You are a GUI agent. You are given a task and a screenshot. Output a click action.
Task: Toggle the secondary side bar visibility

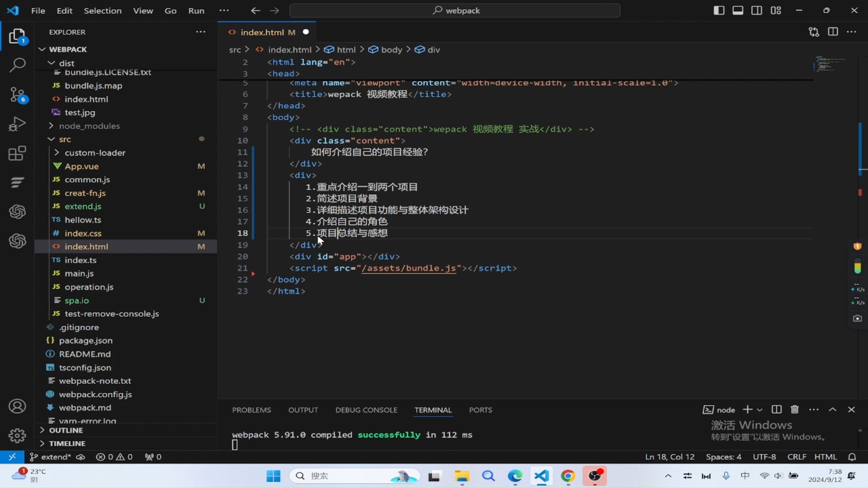tap(757, 10)
